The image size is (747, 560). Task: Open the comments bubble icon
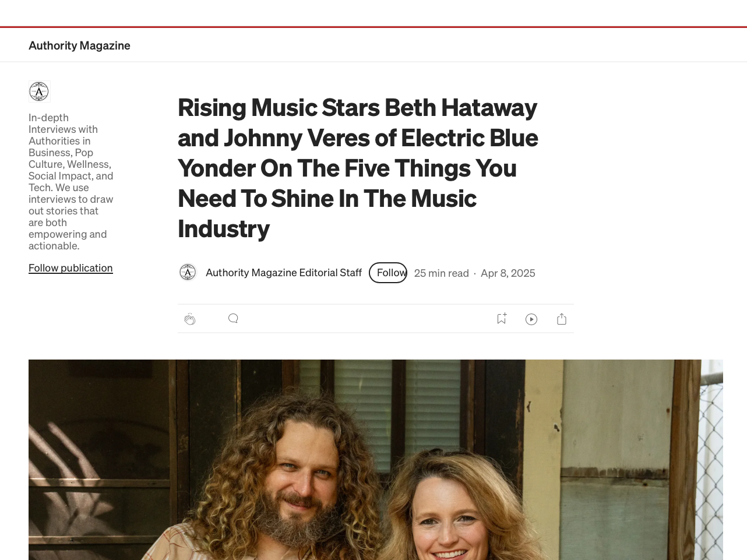click(x=233, y=318)
